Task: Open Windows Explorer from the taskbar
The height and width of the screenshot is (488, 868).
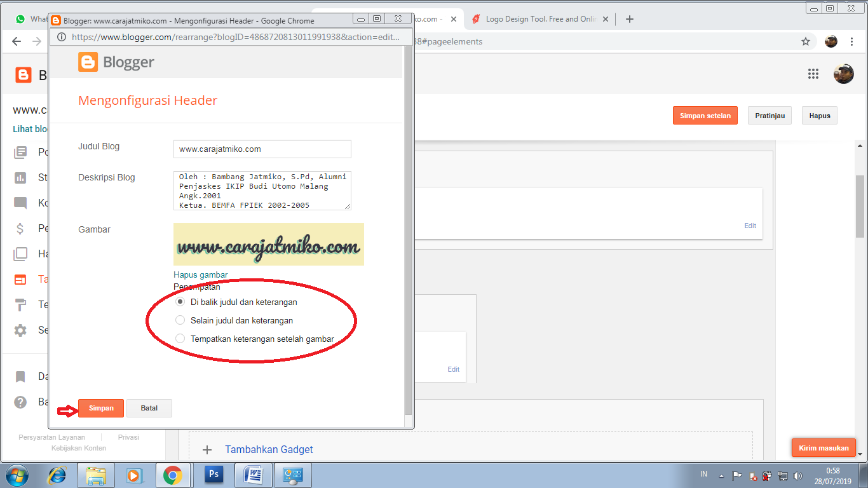Action: tap(96, 475)
